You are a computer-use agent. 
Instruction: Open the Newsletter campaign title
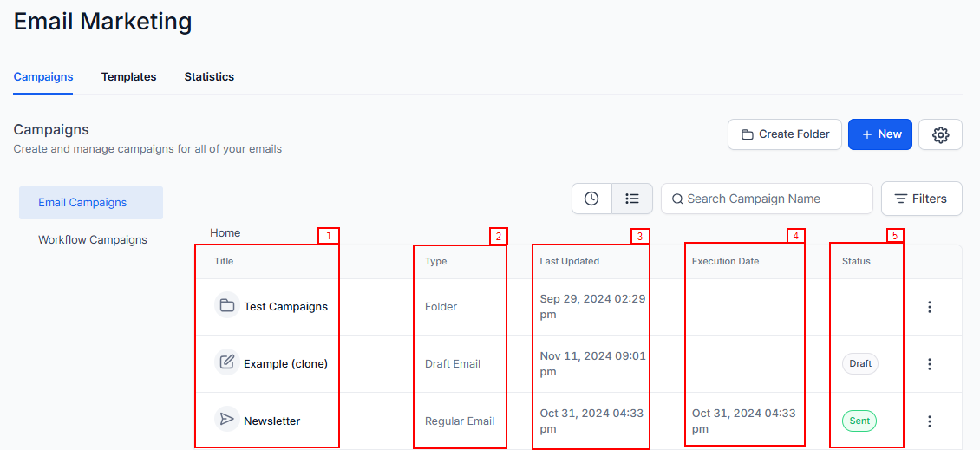tap(271, 421)
